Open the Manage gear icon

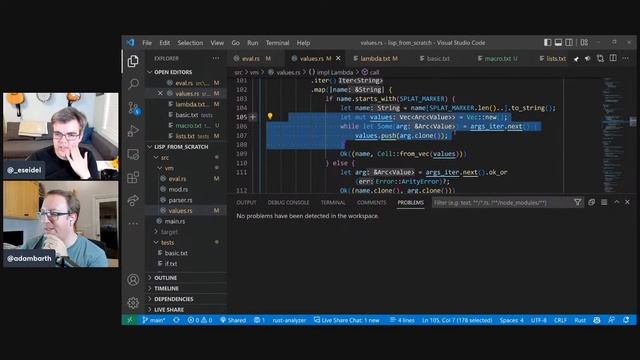tap(133, 303)
